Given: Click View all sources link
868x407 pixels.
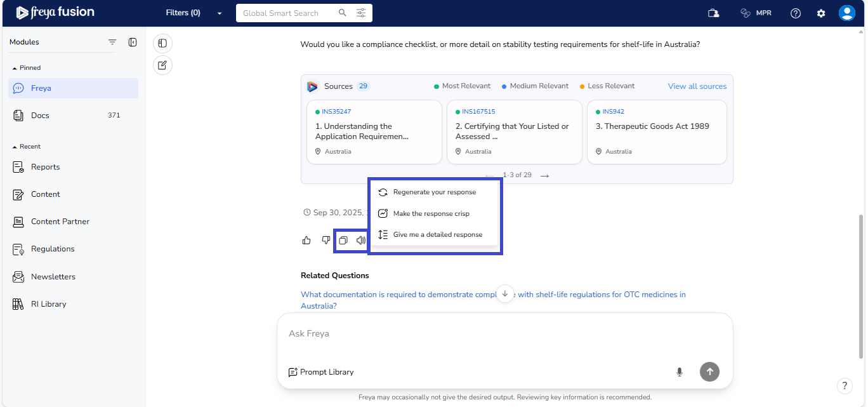Looking at the screenshot, I should tap(697, 86).
